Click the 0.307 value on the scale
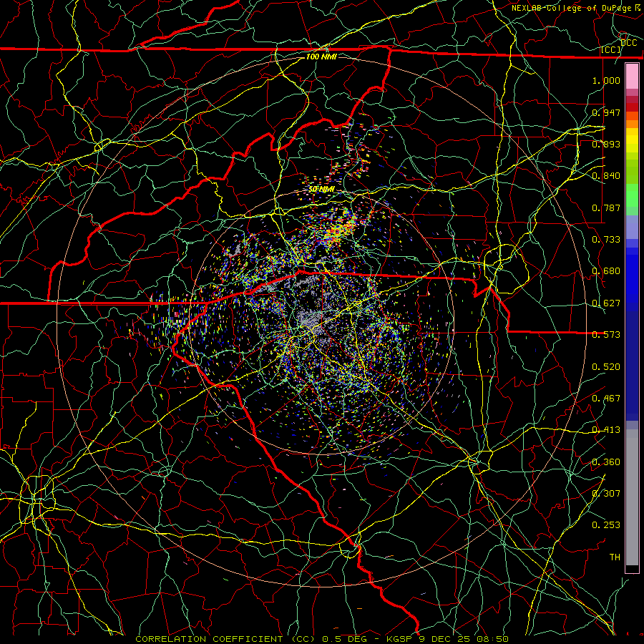The width and height of the screenshot is (644, 644). 606,493
